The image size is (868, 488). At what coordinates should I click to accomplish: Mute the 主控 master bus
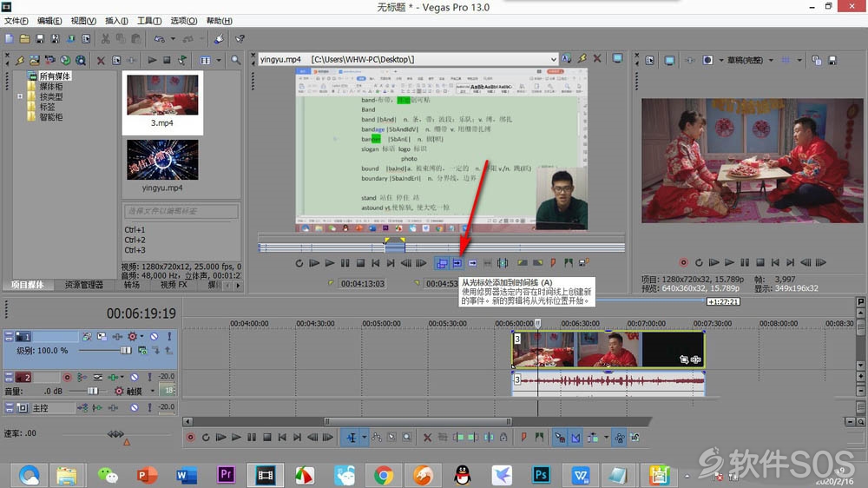[x=134, y=408]
